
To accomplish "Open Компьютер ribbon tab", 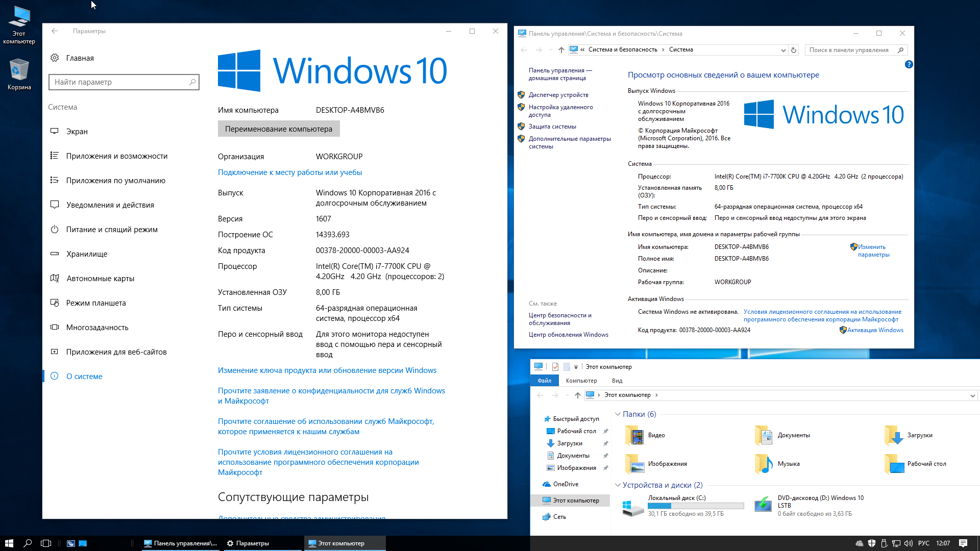I will (x=581, y=381).
